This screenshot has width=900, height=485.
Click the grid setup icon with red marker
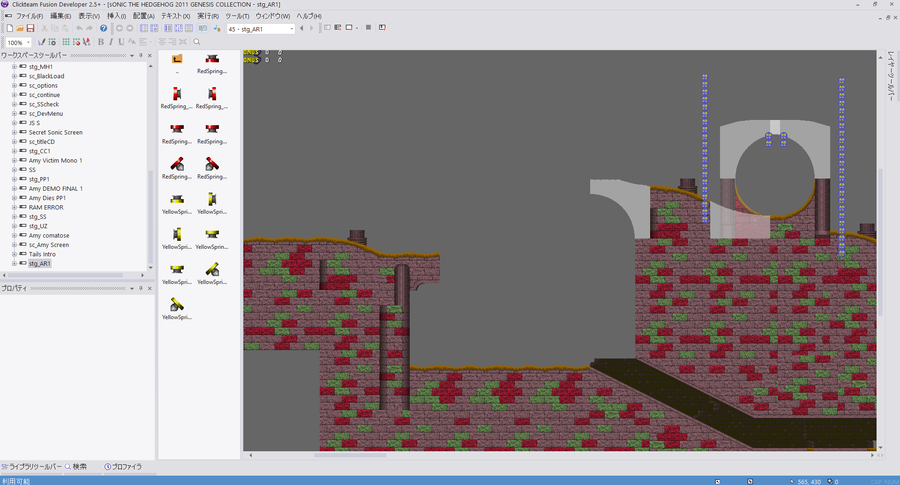coord(76,42)
